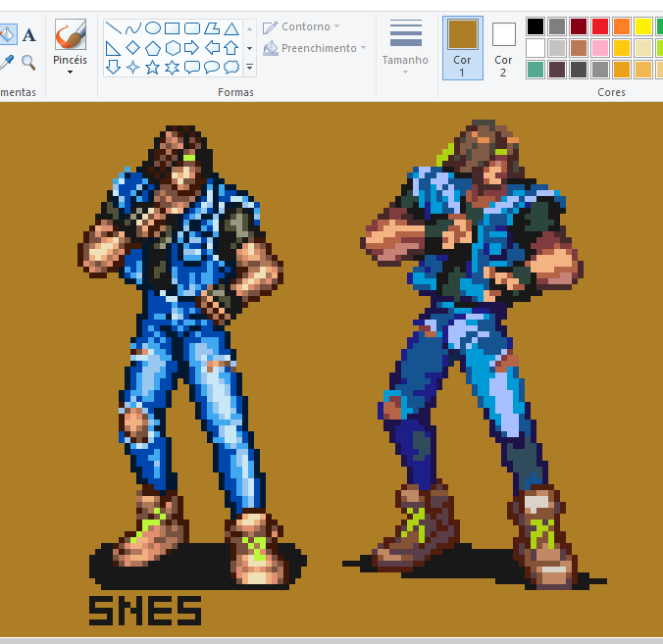Screen dimensions: 663x644
Task: Pick the dark charcoal custom swatch
Action: [x=579, y=70]
